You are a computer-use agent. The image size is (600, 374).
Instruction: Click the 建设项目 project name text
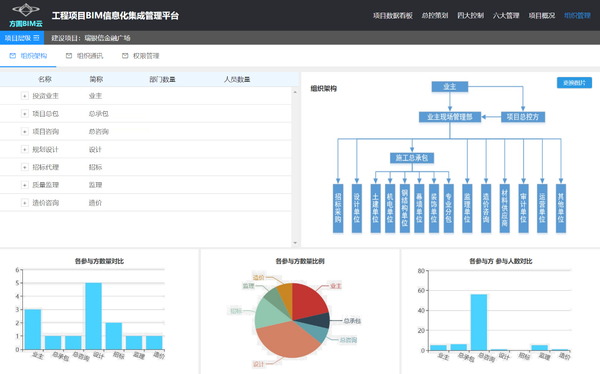coord(91,38)
